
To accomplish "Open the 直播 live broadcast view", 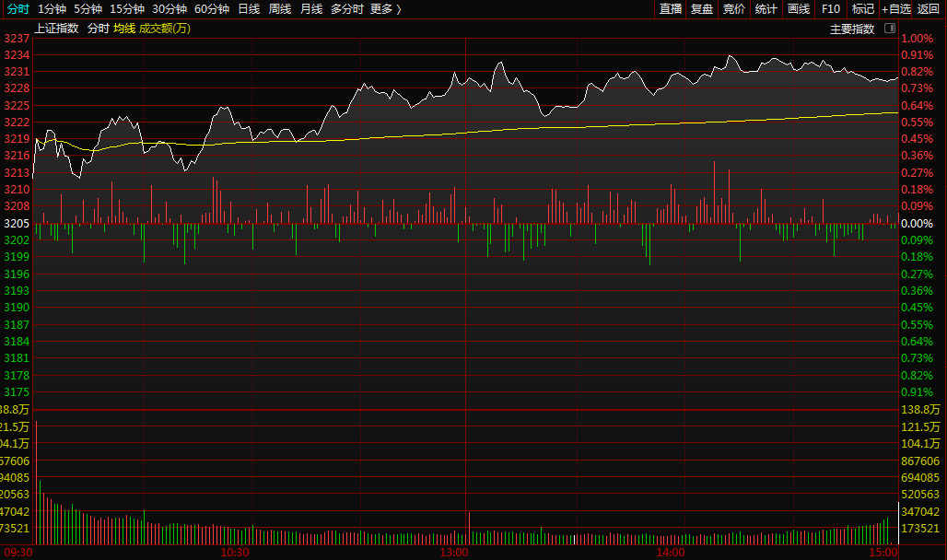I will click(671, 8).
